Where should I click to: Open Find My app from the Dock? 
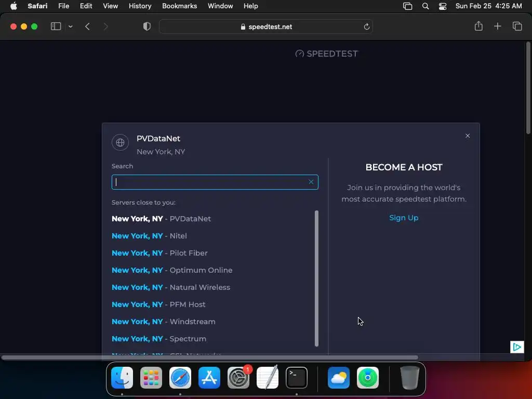368,378
